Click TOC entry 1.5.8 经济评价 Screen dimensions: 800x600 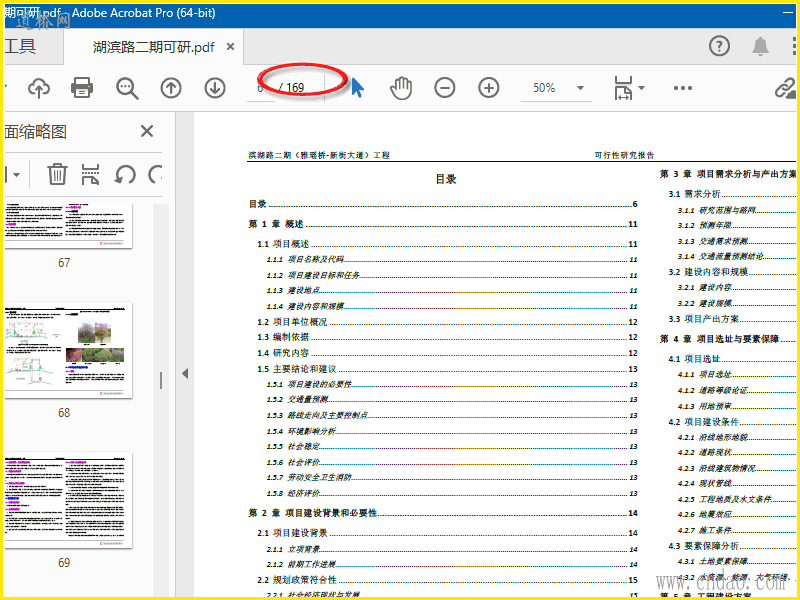(452, 493)
